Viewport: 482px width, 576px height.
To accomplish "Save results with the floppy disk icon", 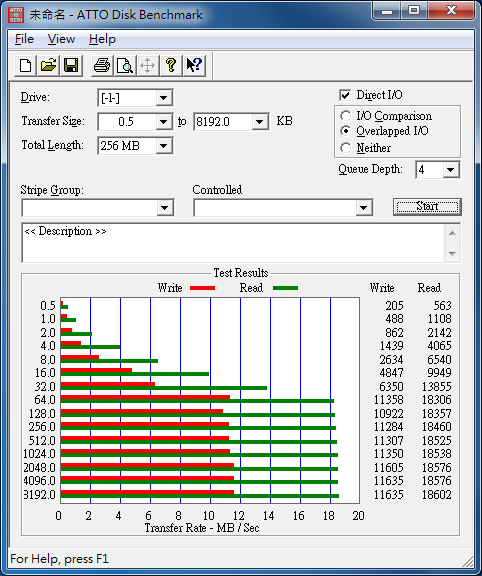I will click(x=71, y=66).
